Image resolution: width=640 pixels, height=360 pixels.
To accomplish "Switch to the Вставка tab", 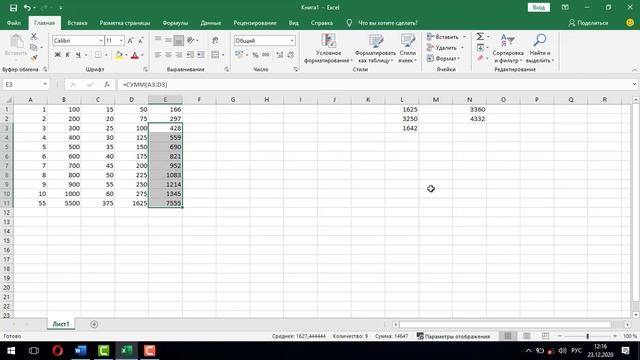I will coord(77,23).
